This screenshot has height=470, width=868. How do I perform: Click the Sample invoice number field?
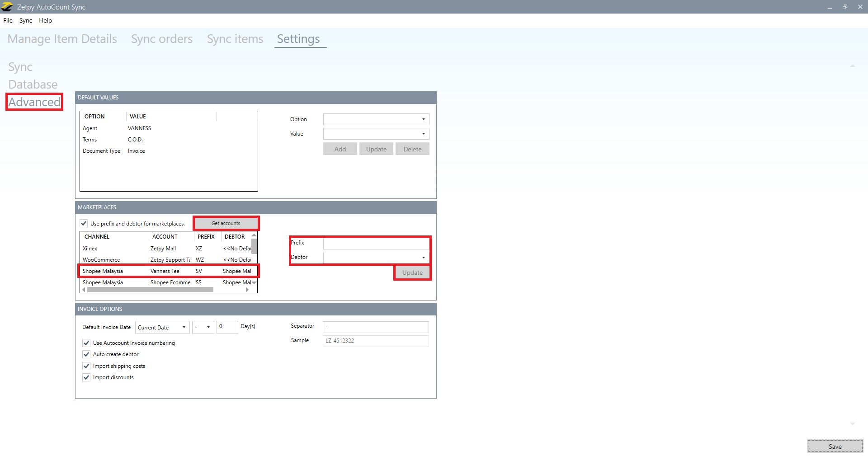tap(376, 341)
